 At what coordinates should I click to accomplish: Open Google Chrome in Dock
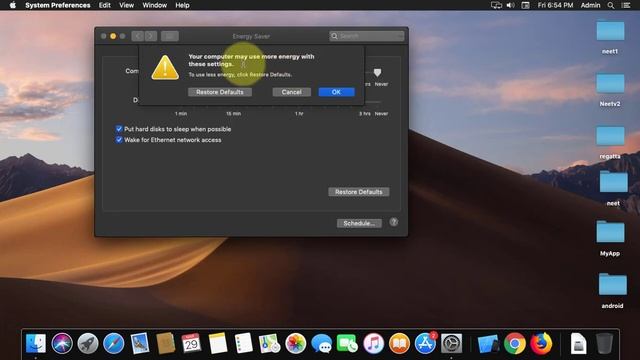pos(515,343)
